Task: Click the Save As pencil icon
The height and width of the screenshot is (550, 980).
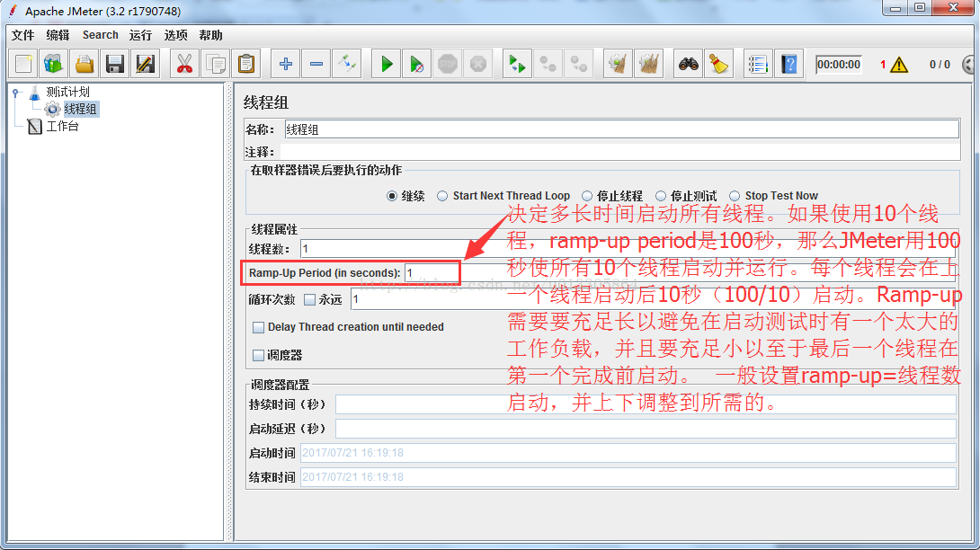Action: click(x=146, y=64)
